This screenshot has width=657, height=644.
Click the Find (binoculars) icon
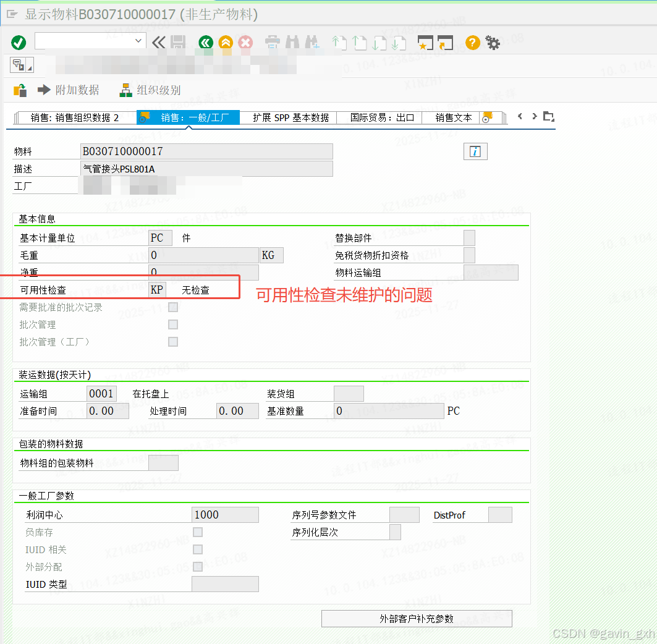(x=292, y=43)
